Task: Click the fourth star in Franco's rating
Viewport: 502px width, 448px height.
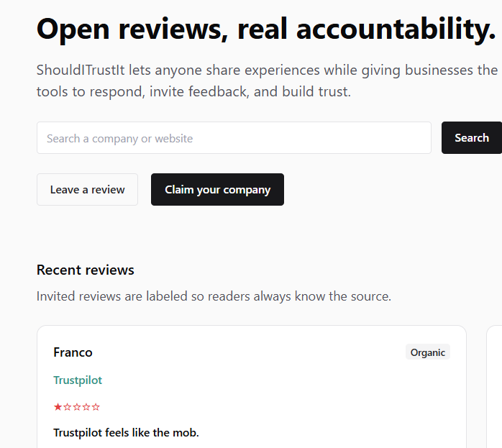Action: pyautogui.click(x=86, y=407)
